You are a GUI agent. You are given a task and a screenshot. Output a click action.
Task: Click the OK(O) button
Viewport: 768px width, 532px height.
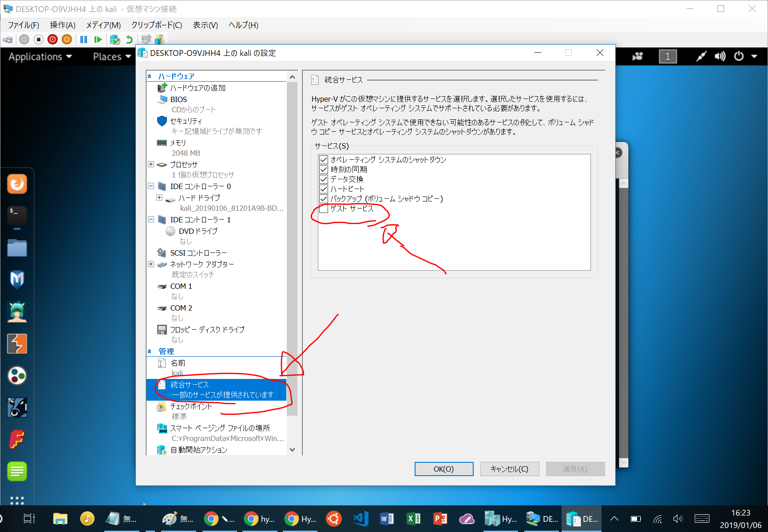click(x=443, y=469)
